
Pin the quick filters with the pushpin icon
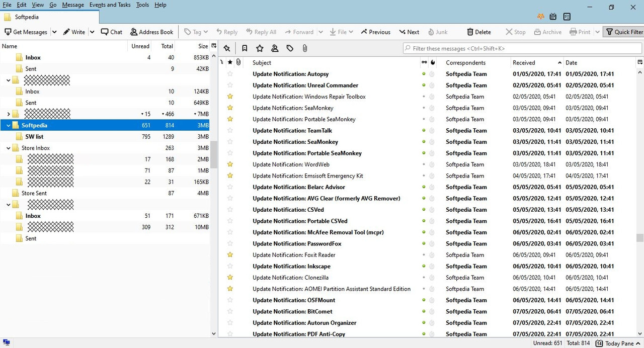click(x=227, y=48)
